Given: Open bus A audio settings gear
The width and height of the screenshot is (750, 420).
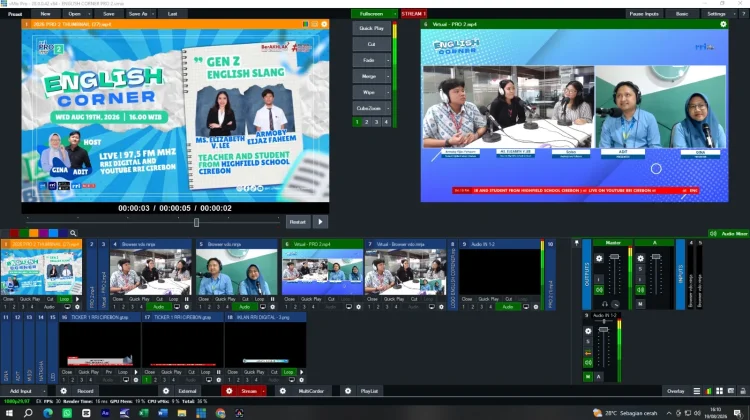Looking at the screenshot, I should click(640, 258).
